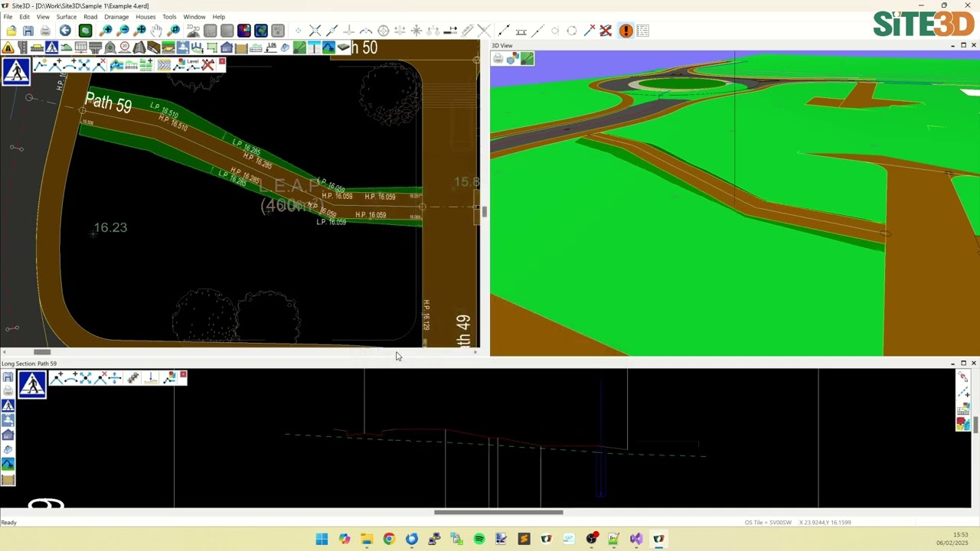Click the excavator icon in long section sidebar
The width and height of the screenshot is (980, 551).
tap(8, 464)
